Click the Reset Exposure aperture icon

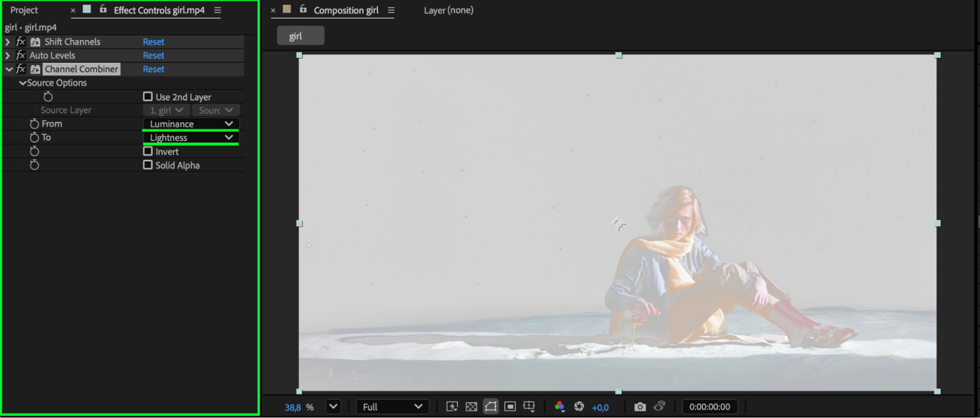(x=579, y=407)
